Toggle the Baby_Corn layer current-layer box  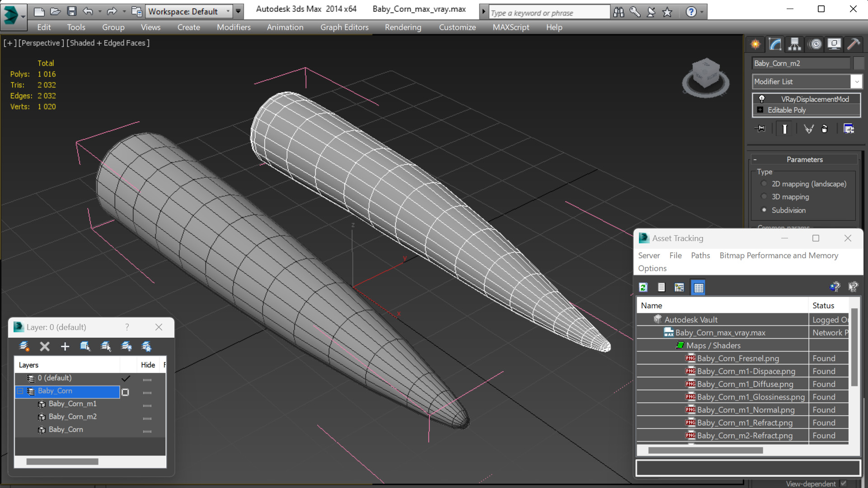126,392
